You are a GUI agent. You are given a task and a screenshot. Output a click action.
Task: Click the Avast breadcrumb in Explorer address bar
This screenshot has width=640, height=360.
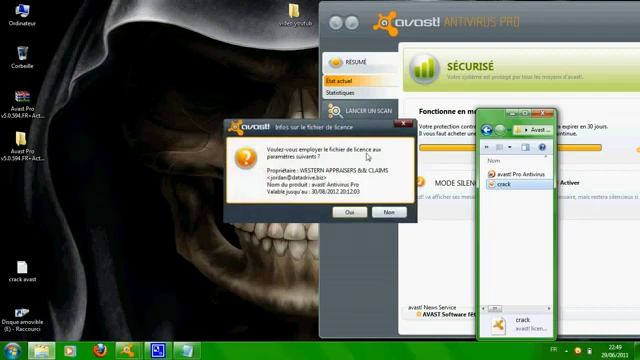(540, 130)
